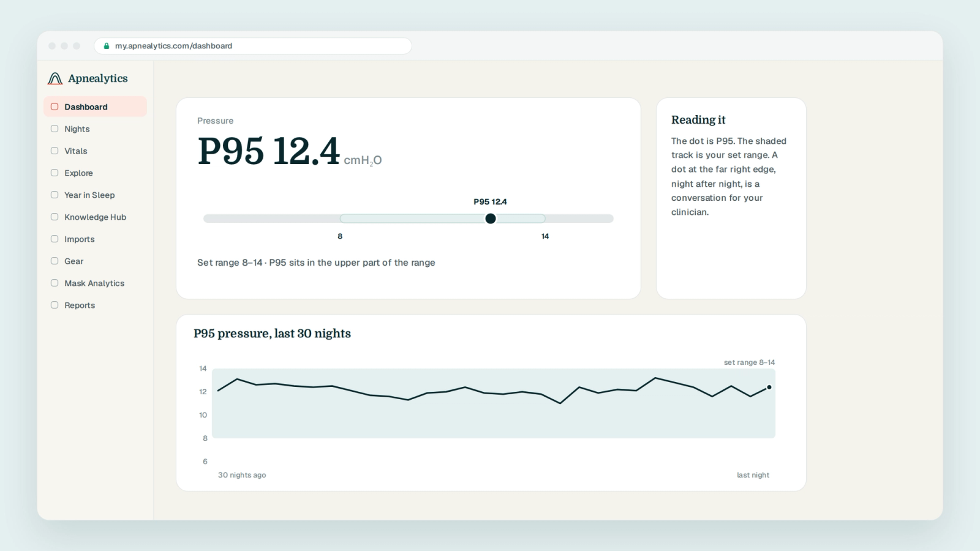
Task: Click the lock icon in address bar
Action: click(x=107, y=46)
